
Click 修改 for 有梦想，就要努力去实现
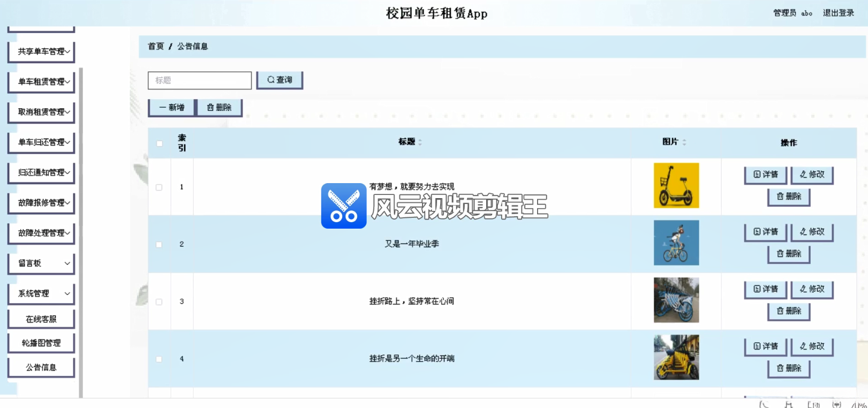(x=812, y=175)
